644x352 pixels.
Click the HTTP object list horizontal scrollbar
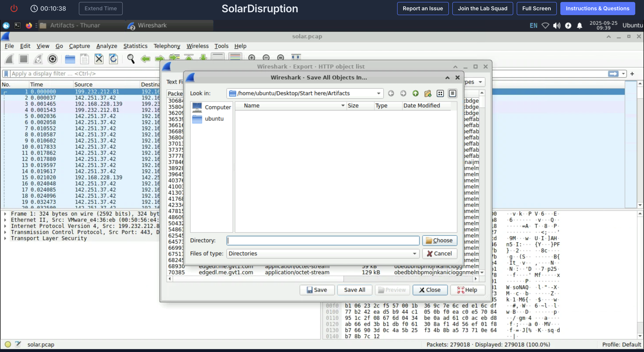click(258, 278)
